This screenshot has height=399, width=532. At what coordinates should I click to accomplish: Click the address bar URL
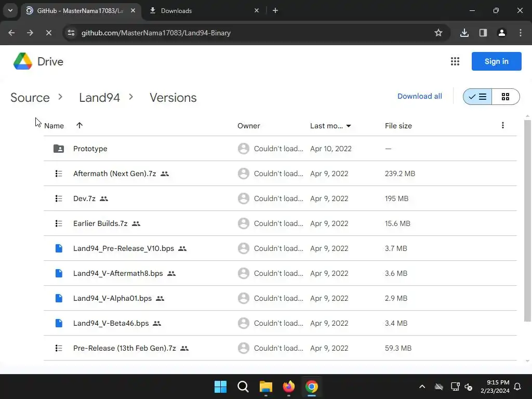pos(156,33)
